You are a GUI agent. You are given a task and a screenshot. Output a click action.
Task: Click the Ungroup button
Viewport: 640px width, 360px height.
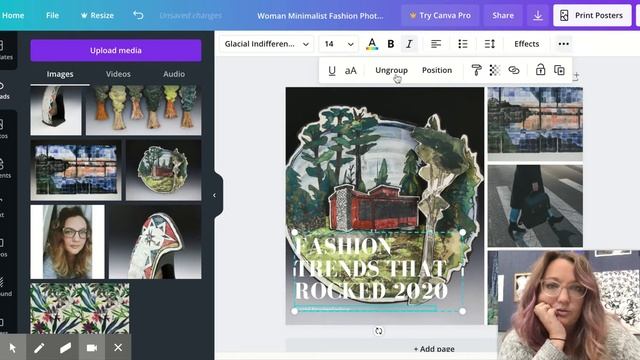[391, 70]
